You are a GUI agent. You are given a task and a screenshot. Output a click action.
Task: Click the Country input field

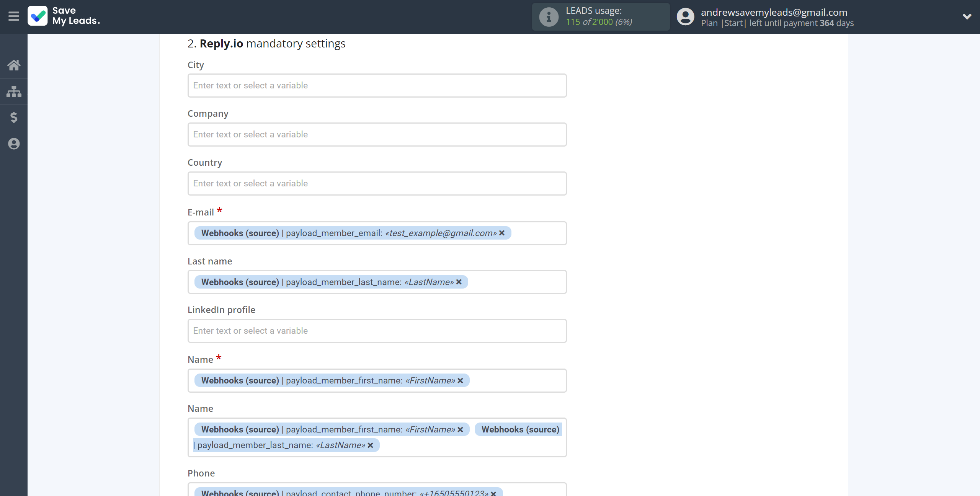click(377, 183)
